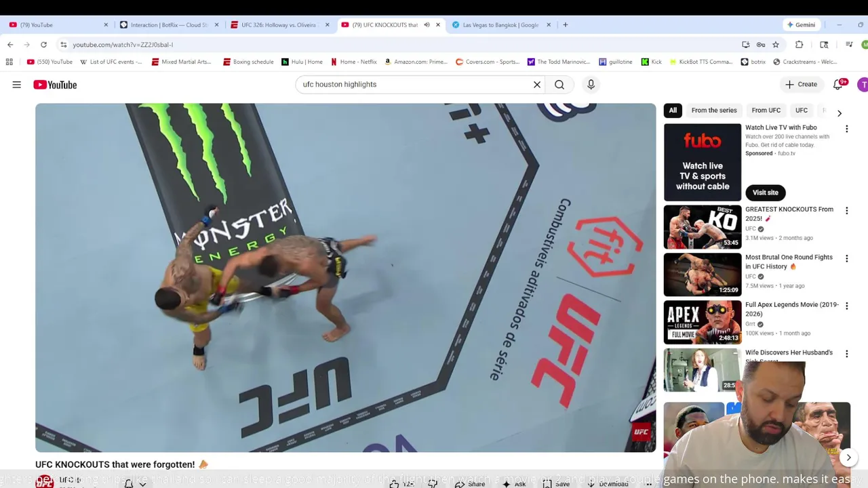Open the Wife Discovers Her Husband's thumbnail
The height and width of the screenshot is (488, 868).
703,370
